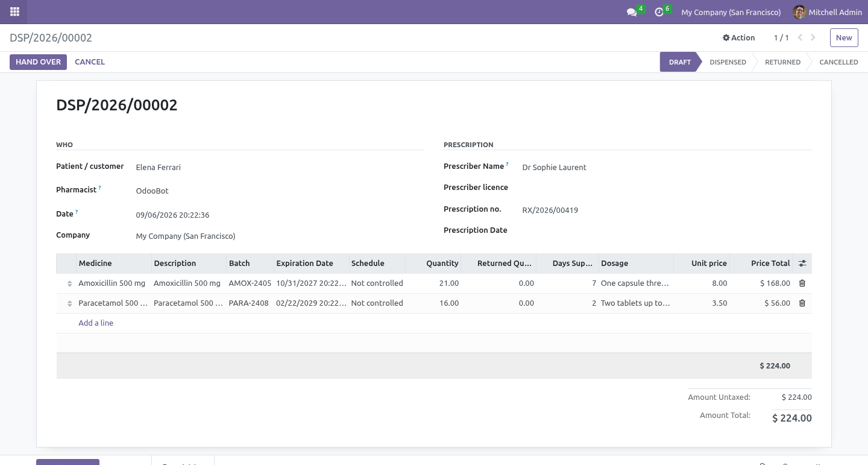Grab the Amoxicillin row drag handle
Image resolution: width=868 pixels, height=465 pixels.
pos(69,283)
